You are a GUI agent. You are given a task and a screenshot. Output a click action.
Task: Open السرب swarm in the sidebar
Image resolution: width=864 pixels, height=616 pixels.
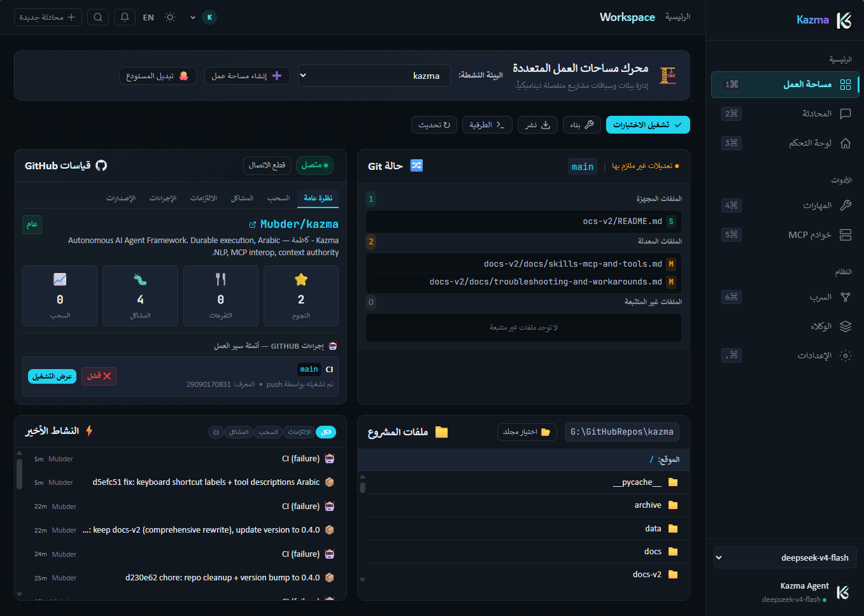coord(784,297)
